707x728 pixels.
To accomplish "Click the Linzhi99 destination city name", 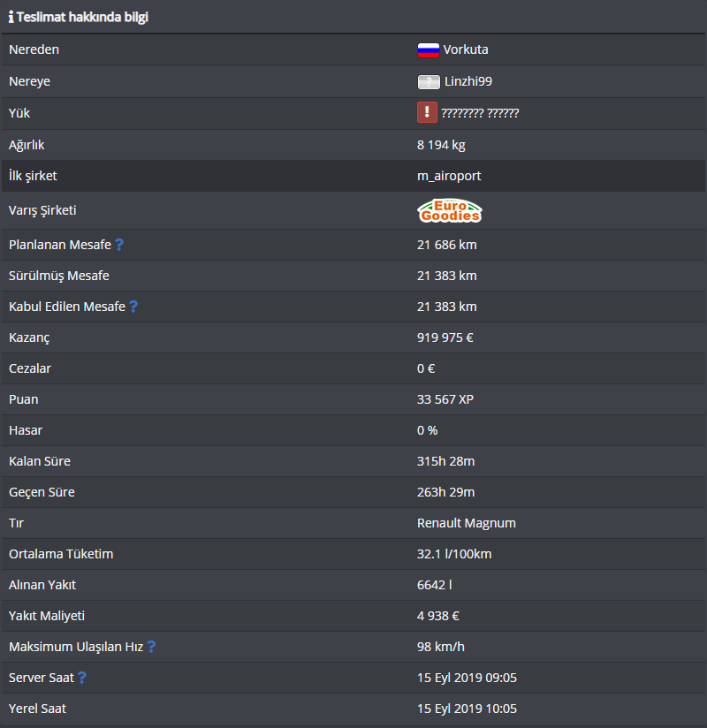I will tap(468, 81).
